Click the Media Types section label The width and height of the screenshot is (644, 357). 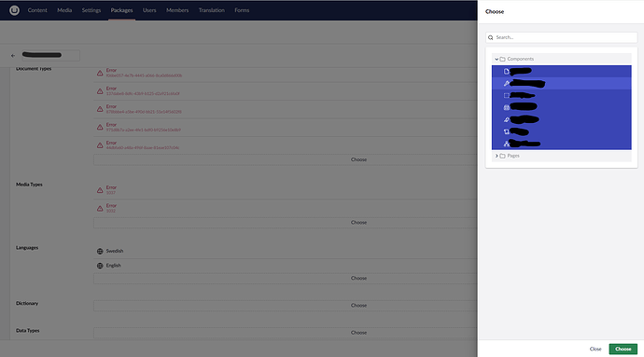pyautogui.click(x=29, y=185)
